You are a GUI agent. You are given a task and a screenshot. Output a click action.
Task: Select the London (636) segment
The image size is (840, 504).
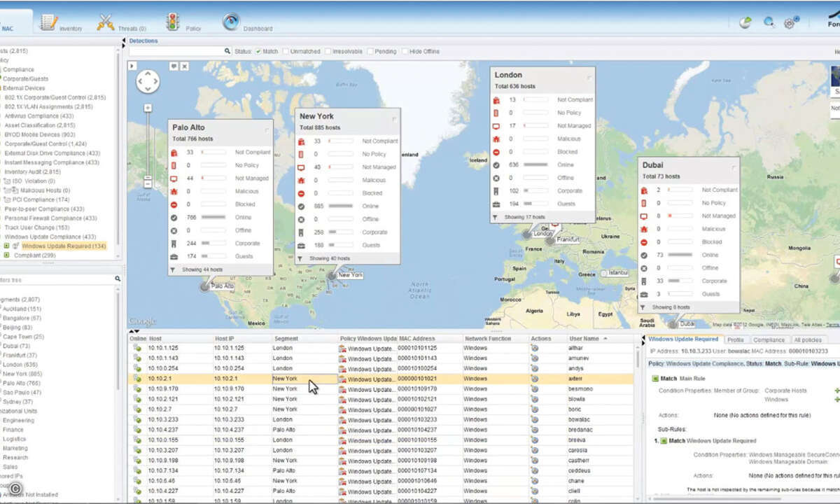20,365
